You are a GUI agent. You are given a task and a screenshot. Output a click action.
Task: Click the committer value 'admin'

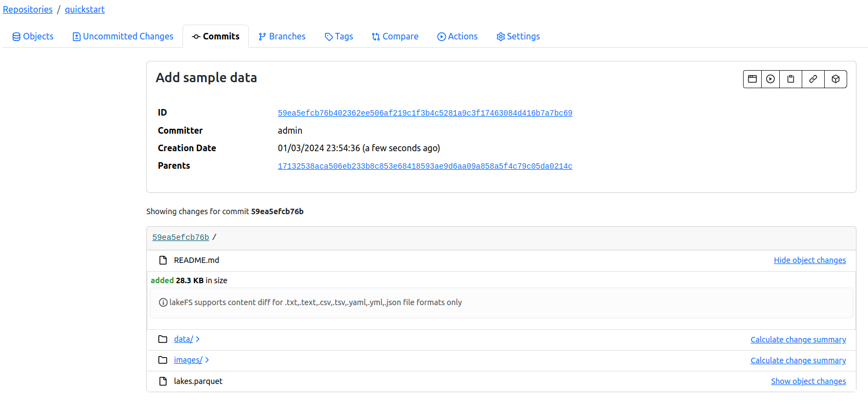[290, 130]
